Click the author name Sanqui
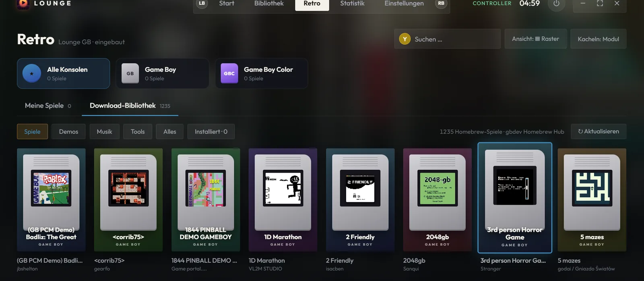The width and height of the screenshot is (644, 281). tap(411, 269)
